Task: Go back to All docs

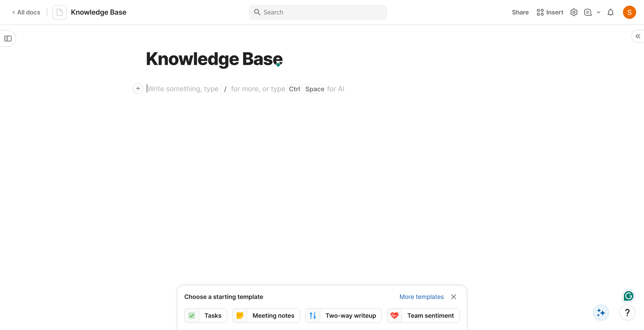Action: coord(26,12)
